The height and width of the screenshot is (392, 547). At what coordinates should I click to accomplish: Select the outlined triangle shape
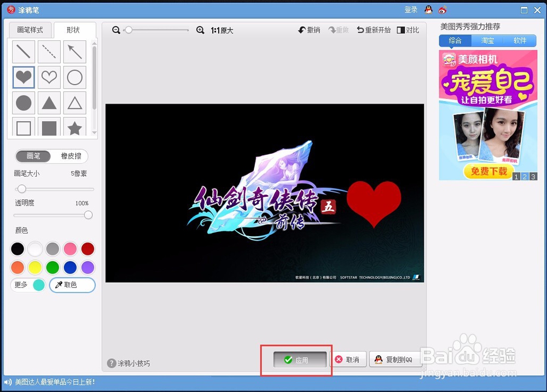click(x=74, y=103)
